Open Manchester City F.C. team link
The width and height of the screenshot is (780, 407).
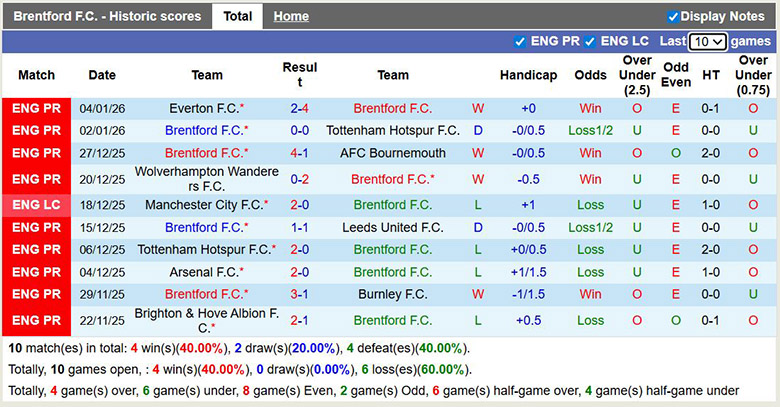pos(204,204)
